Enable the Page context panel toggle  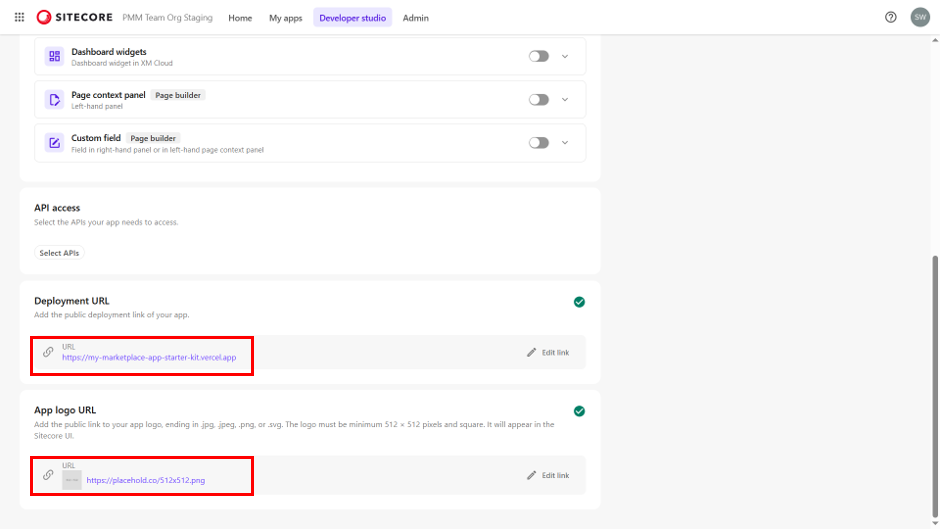[538, 100]
